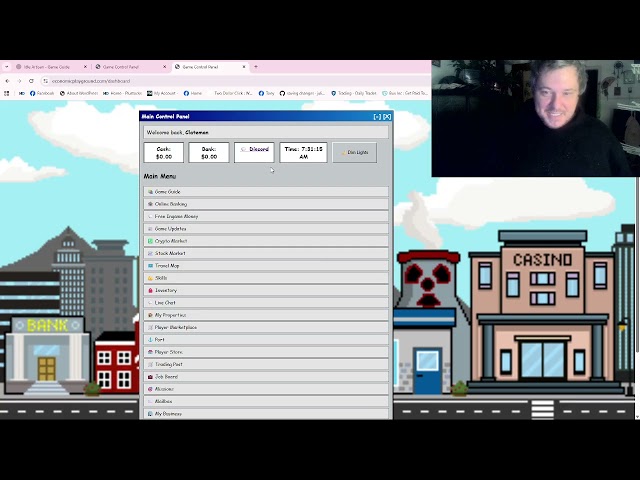Image resolution: width=640 pixels, height=480 pixels.
Task: Open a new browser tab
Action: click(256, 67)
